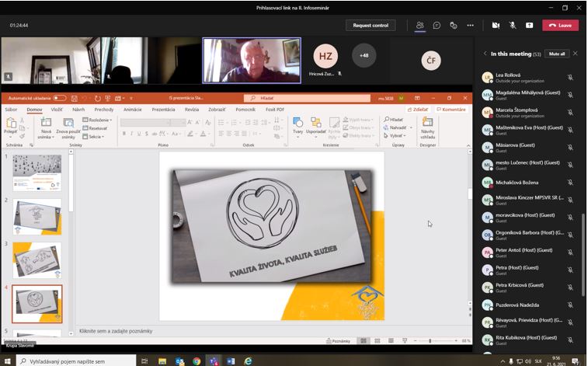The width and height of the screenshot is (588, 366).
Task: Click Resetovať slide button
Action: click(95, 128)
